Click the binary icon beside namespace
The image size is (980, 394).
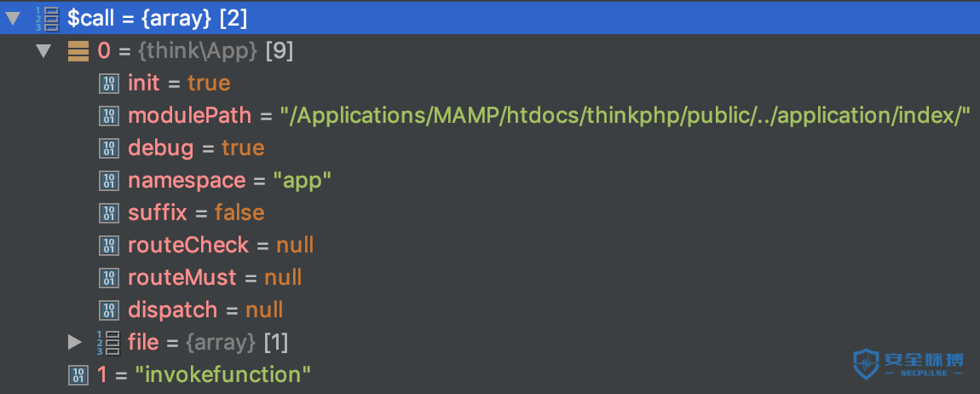pos(109,181)
